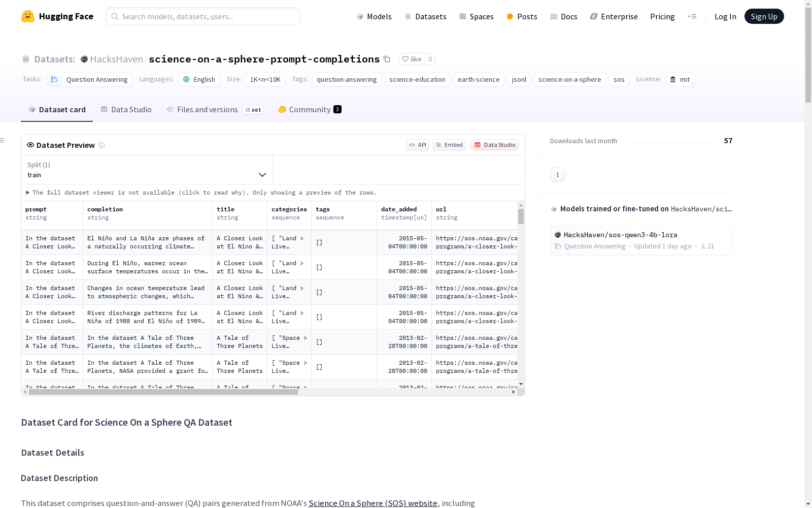
Task: Click the Dataset Details heading
Action: 53,453
